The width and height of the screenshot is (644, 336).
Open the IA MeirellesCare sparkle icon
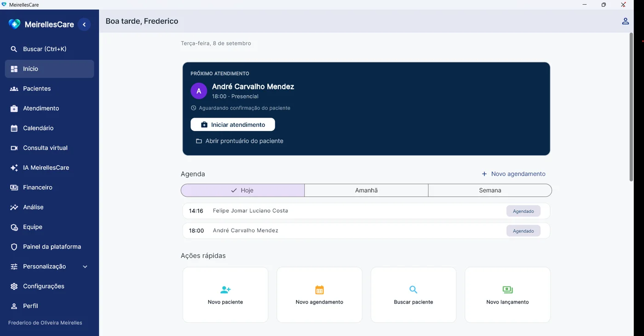point(14,168)
